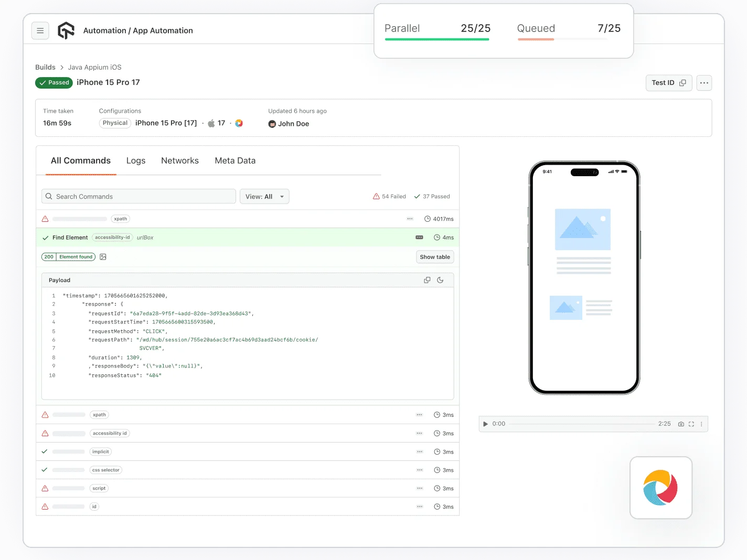Click the Search Commands input field

[138, 196]
